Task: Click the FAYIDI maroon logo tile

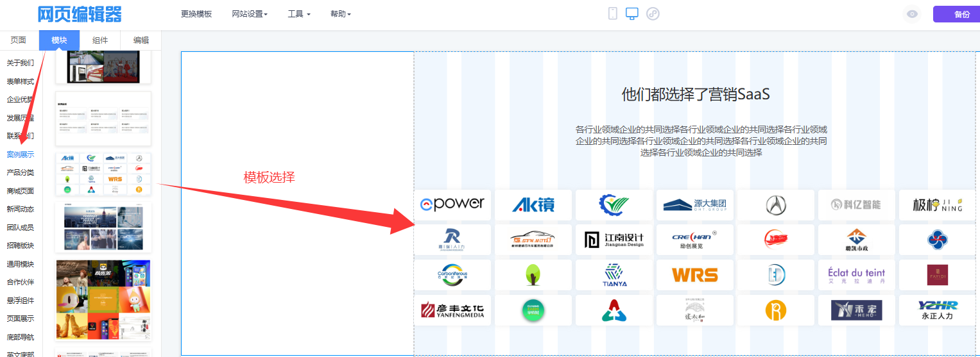Action: tap(938, 275)
